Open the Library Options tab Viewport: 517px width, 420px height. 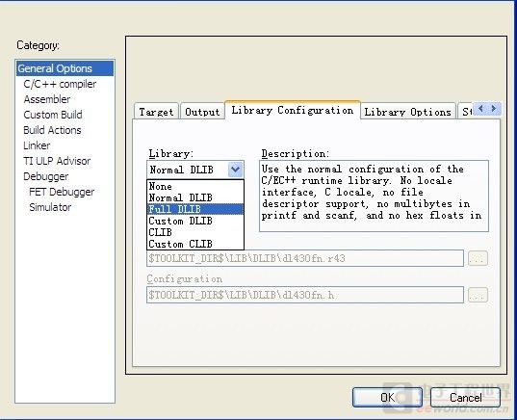(x=407, y=112)
